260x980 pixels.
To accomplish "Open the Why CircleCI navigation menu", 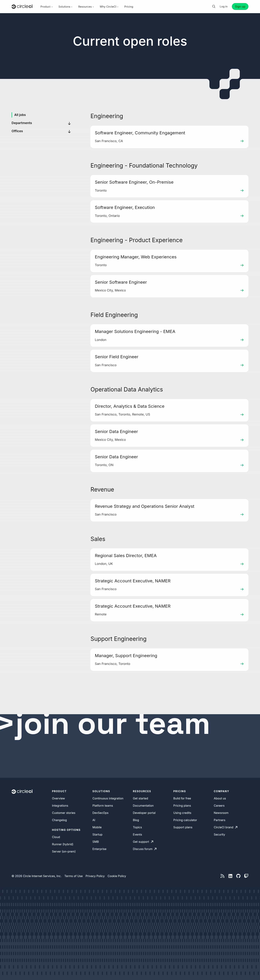I will pos(109,7).
